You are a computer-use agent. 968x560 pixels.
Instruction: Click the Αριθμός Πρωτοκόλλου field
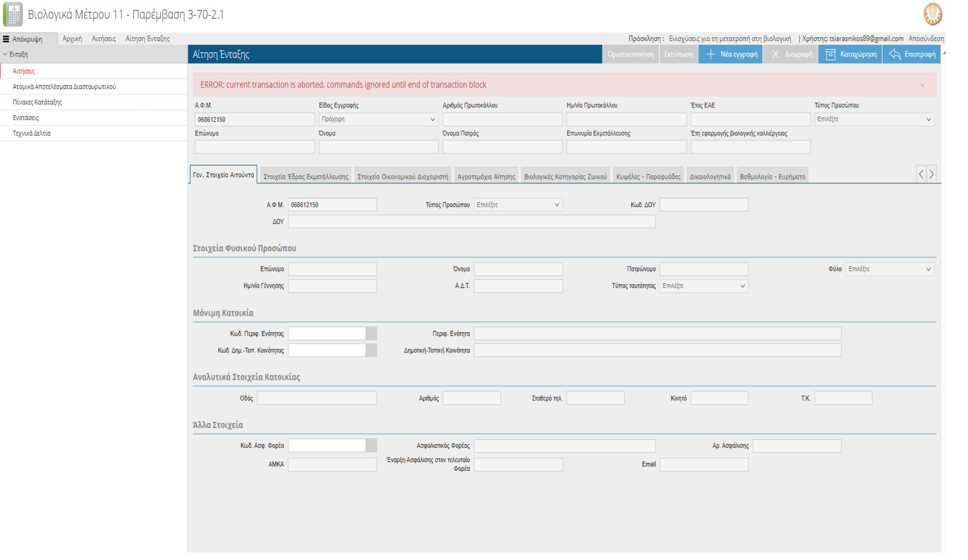tap(502, 119)
